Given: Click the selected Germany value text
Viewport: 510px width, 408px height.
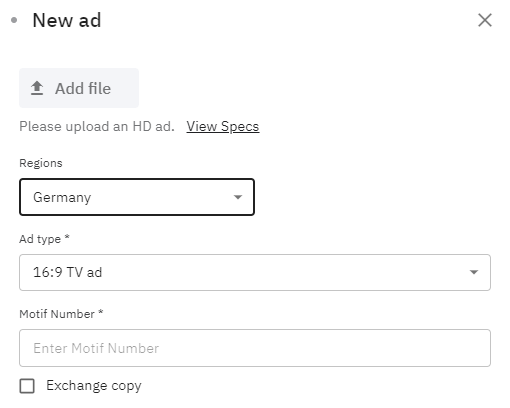Looking at the screenshot, I should 62,197.
